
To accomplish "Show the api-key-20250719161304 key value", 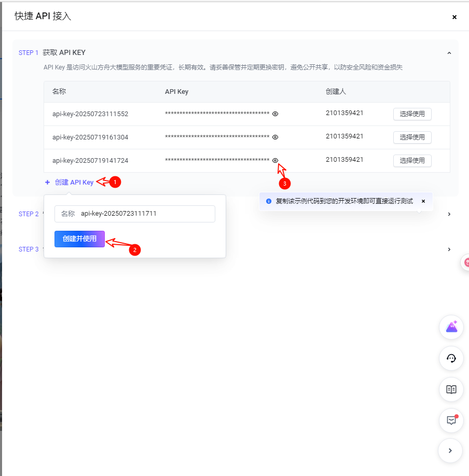I will (x=275, y=137).
